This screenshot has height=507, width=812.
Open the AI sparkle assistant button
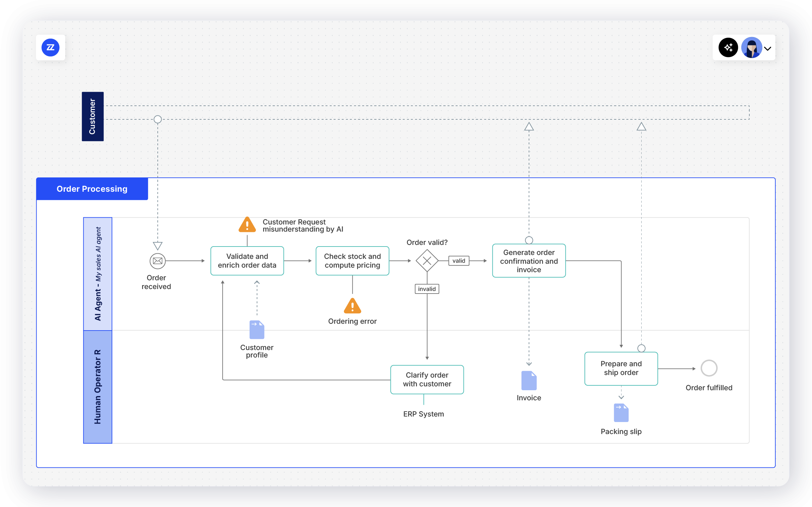pos(728,48)
